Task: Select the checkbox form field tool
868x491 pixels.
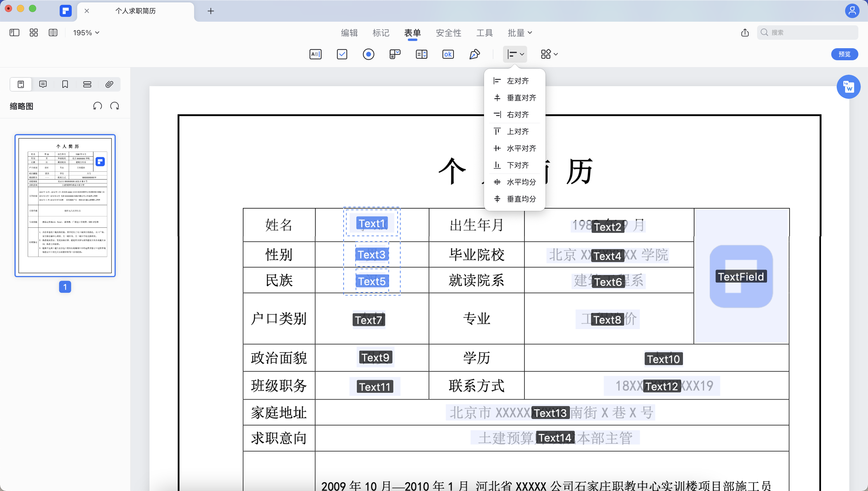Action: coord(342,54)
